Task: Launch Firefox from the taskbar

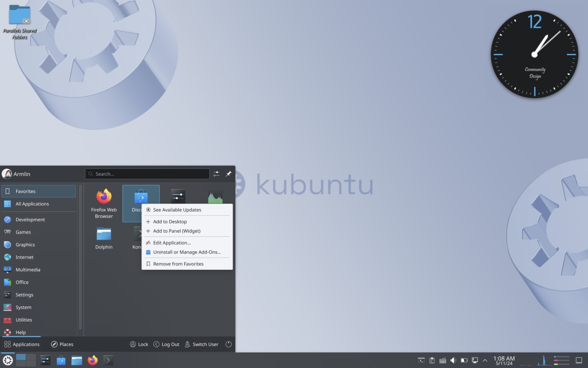Action: tap(93, 361)
